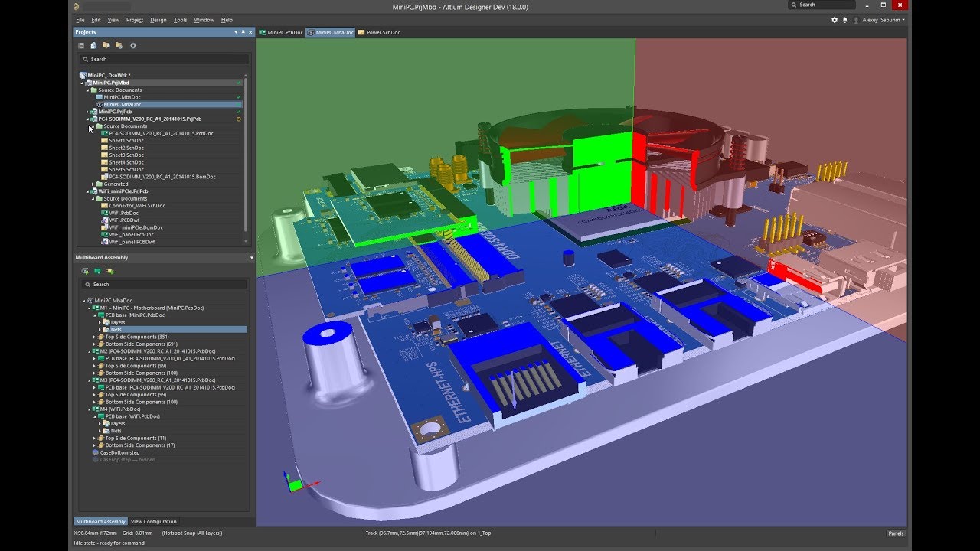Pin the Projects panel

tap(243, 32)
